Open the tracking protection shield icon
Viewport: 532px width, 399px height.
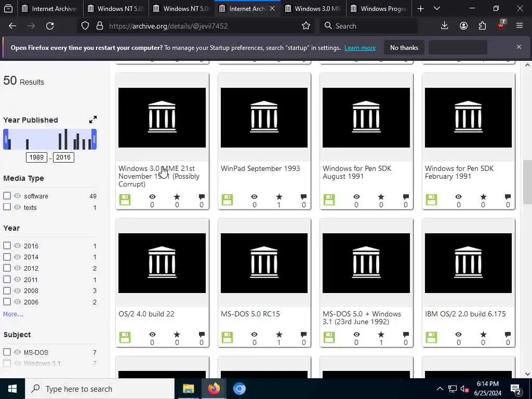[x=85, y=26]
